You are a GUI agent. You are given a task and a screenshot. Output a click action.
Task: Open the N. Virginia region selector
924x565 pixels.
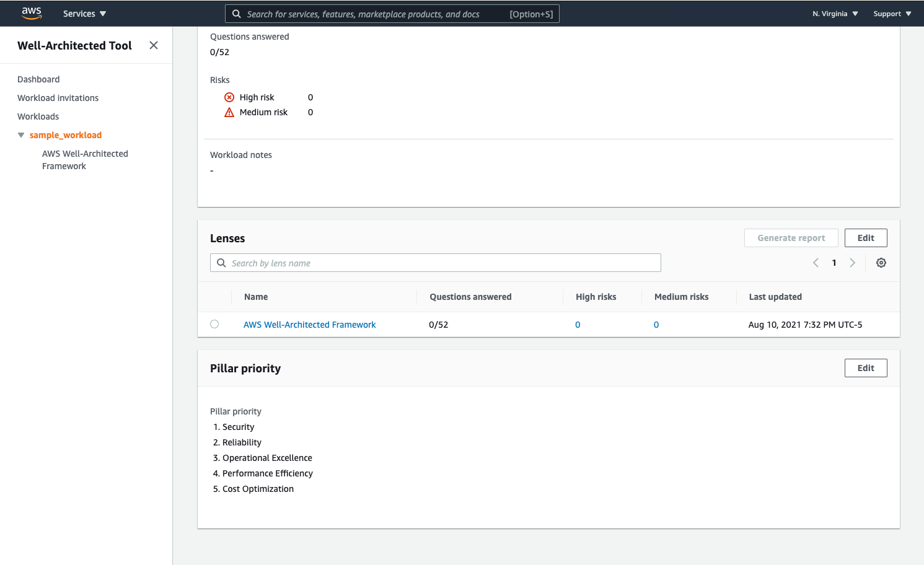point(835,14)
